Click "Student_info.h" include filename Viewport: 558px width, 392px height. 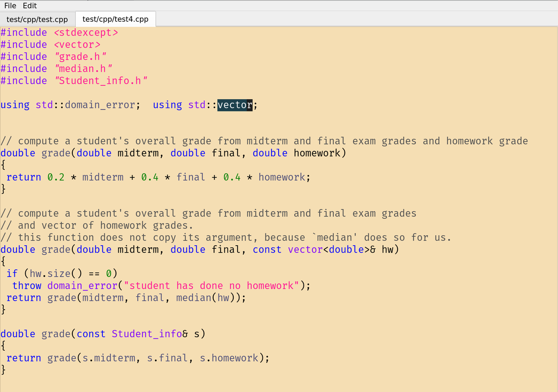pyautogui.click(x=101, y=81)
